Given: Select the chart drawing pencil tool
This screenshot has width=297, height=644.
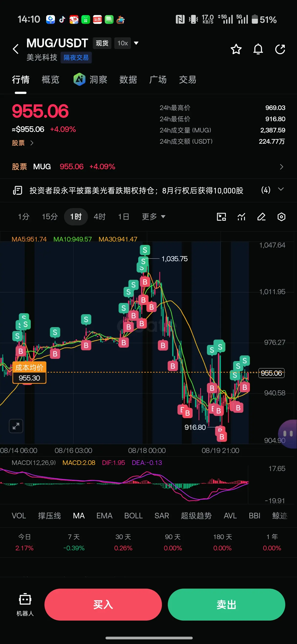Looking at the screenshot, I should tap(261, 217).
